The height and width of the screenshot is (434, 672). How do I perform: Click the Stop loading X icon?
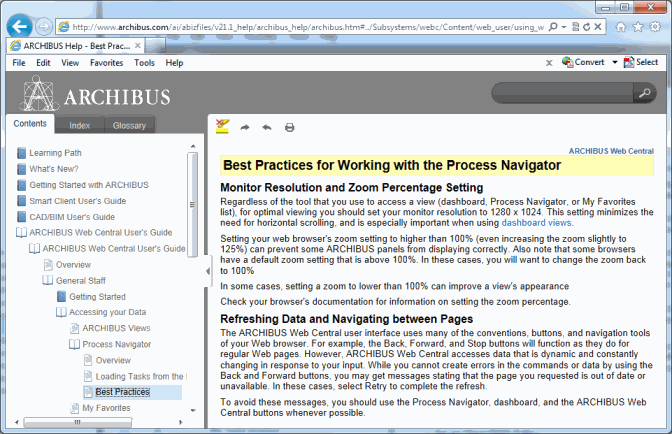click(598, 27)
